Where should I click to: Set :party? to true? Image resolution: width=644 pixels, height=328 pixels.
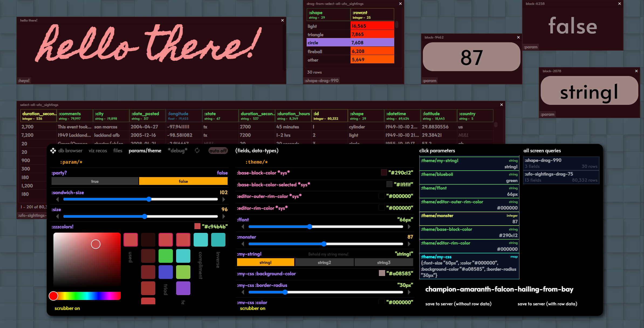[x=95, y=181]
